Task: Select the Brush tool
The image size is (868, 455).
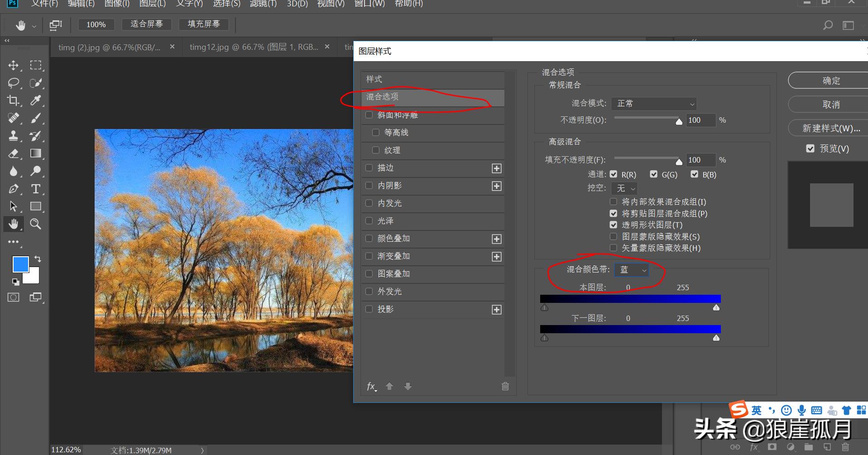Action: [x=36, y=118]
